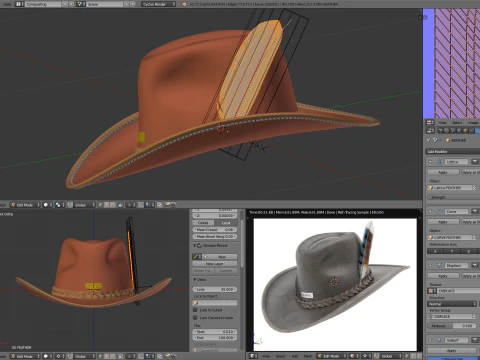Screen dimensions: 480x360
Task: Collapse the Grease Pencil section
Action: click(195, 245)
